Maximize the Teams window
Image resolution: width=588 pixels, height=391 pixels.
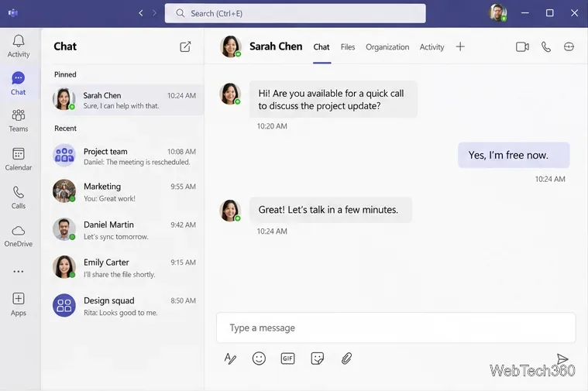(549, 13)
